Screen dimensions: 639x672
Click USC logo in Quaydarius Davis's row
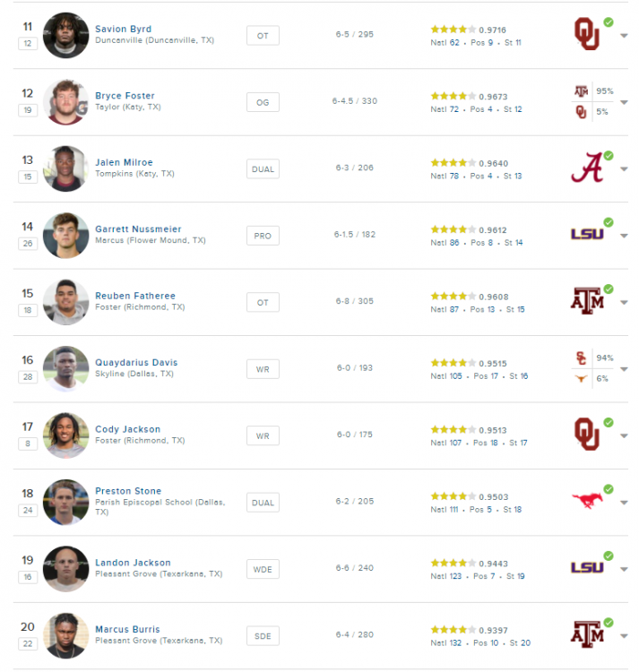pos(581,358)
